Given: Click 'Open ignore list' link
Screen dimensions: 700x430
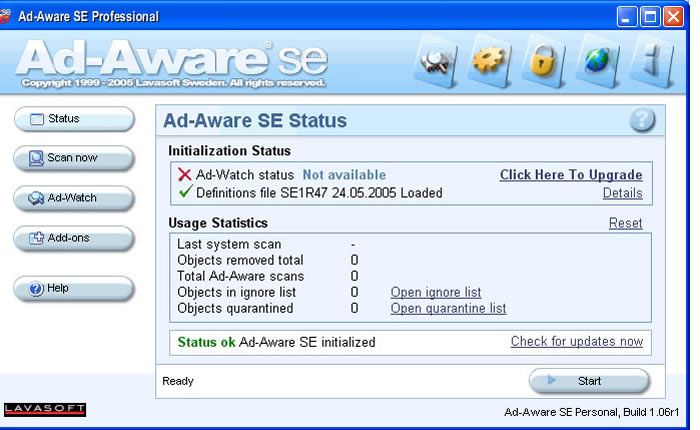Looking at the screenshot, I should click(x=435, y=292).
